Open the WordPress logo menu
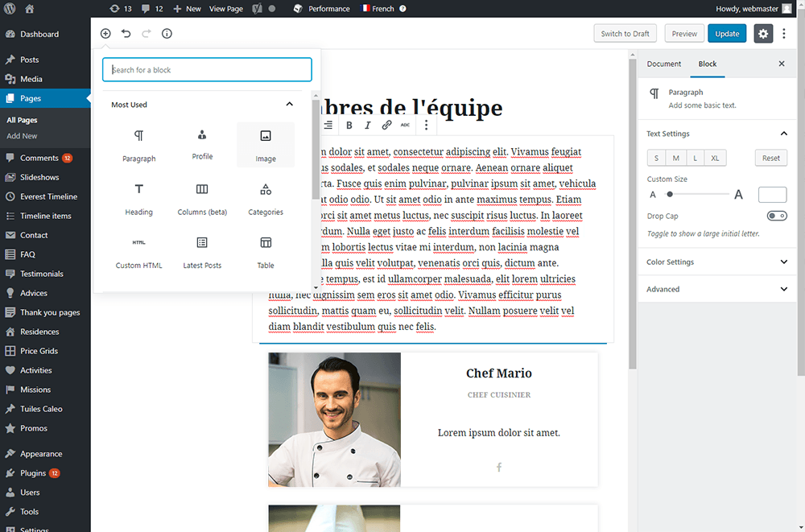The image size is (805, 532). [10, 8]
